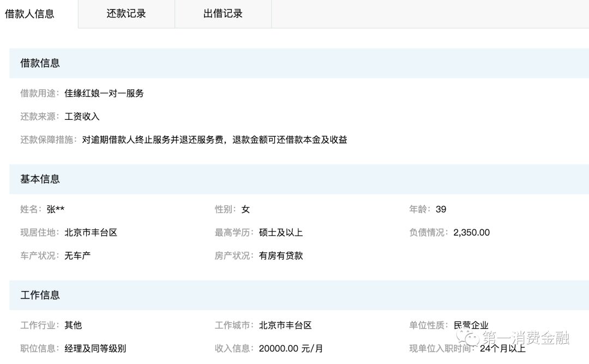
Task: Click the residence 北京市丰台区 value
Action: pos(88,232)
